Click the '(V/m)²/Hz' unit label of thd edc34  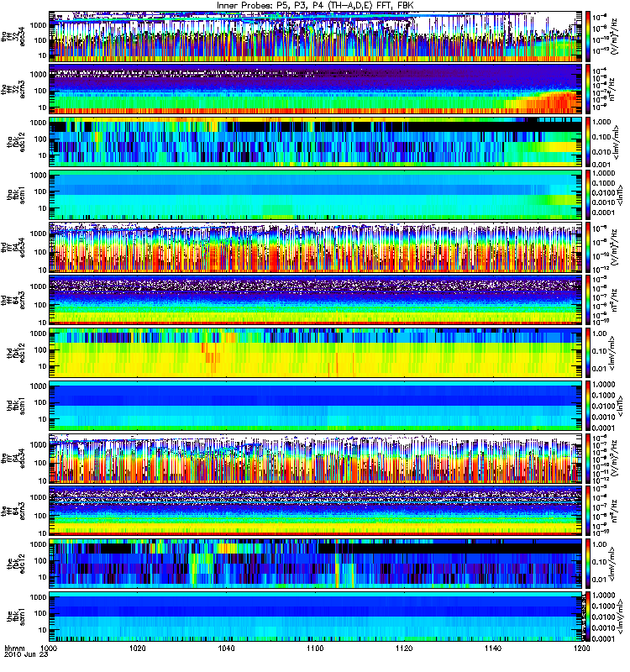tap(615, 247)
